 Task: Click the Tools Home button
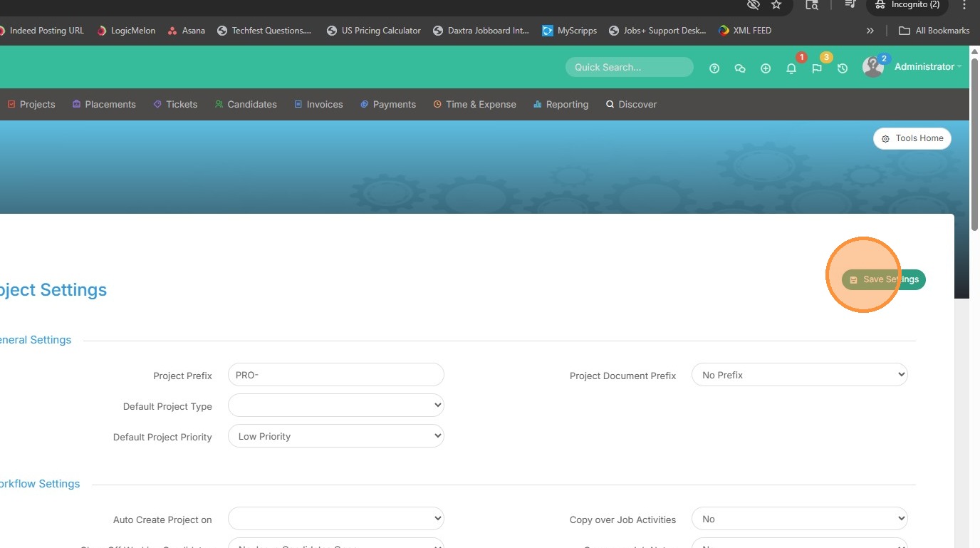coord(912,138)
